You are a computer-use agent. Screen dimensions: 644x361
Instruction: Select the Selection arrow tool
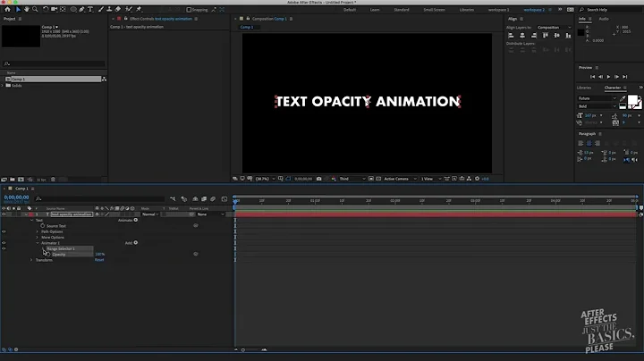click(x=18, y=9)
